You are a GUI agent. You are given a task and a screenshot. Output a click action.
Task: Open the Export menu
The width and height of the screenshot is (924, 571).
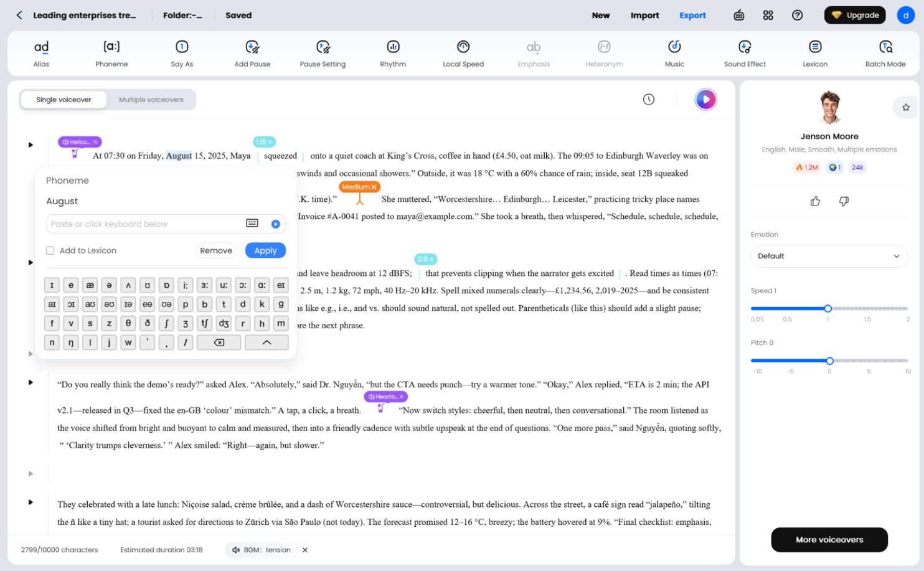click(692, 16)
